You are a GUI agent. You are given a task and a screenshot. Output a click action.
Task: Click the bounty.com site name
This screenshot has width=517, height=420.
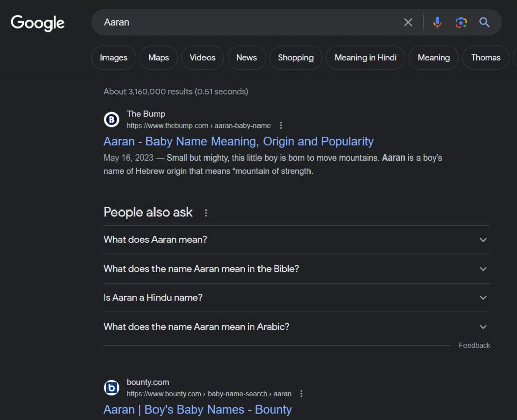(148, 382)
